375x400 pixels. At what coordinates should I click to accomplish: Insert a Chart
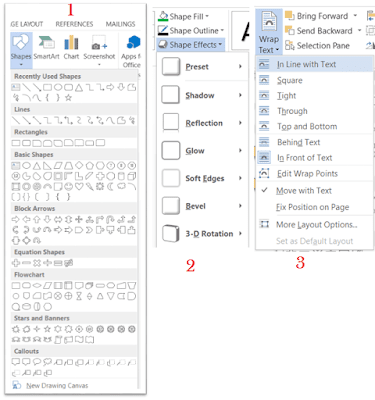point(71,48)
